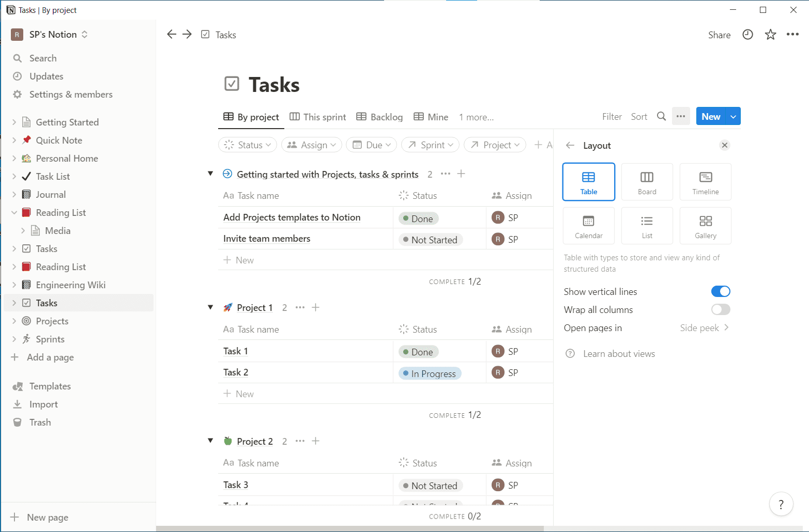Image resolution: width=809 pixels, height=532 pixels.
Task: Switch to the This sprint view tab
Action: click(x=318, y=117)
